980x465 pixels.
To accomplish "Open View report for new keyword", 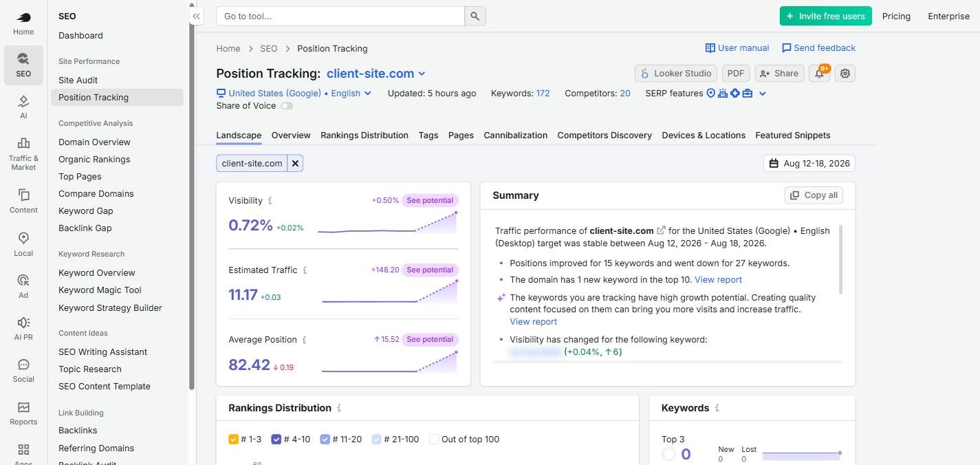I will click(718, 280).
